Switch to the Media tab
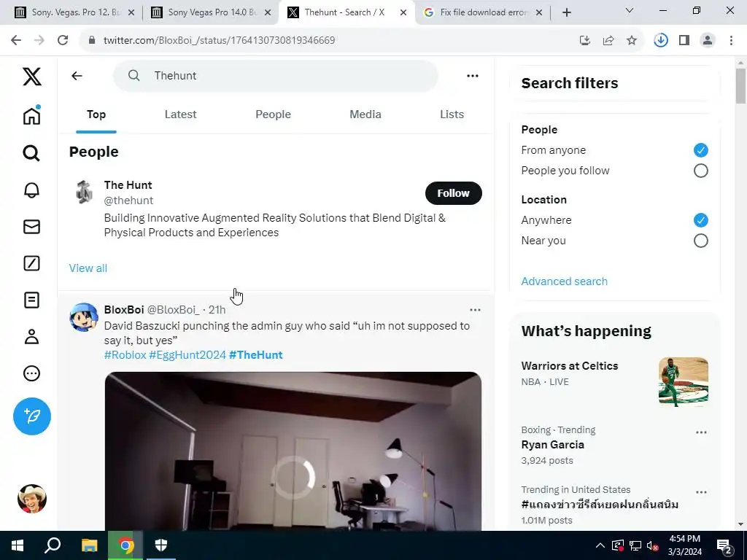747x560 pixels. click(x=365, y=114)
